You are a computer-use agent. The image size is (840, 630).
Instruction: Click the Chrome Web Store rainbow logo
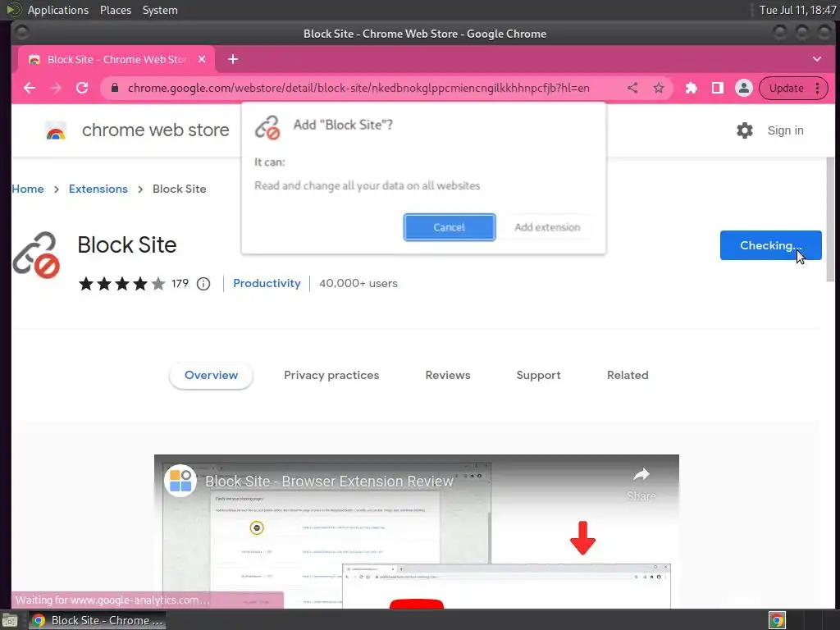pos(56,130)
